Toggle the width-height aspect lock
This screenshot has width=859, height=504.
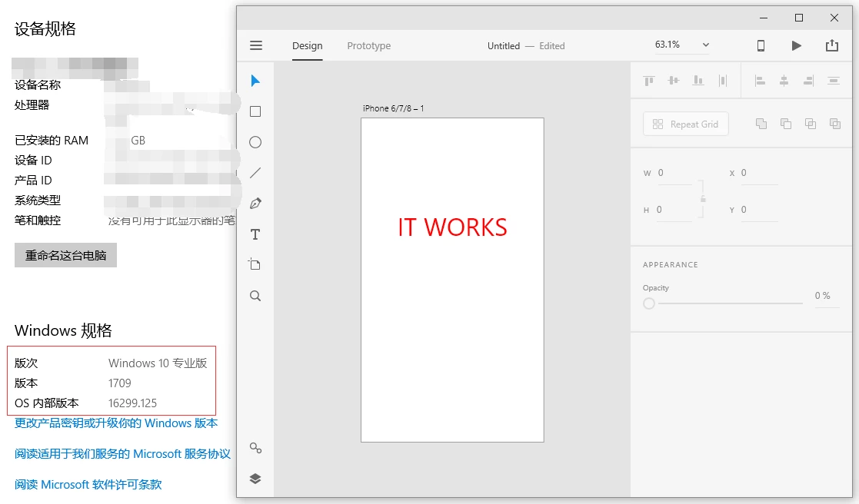coord(704,199)
